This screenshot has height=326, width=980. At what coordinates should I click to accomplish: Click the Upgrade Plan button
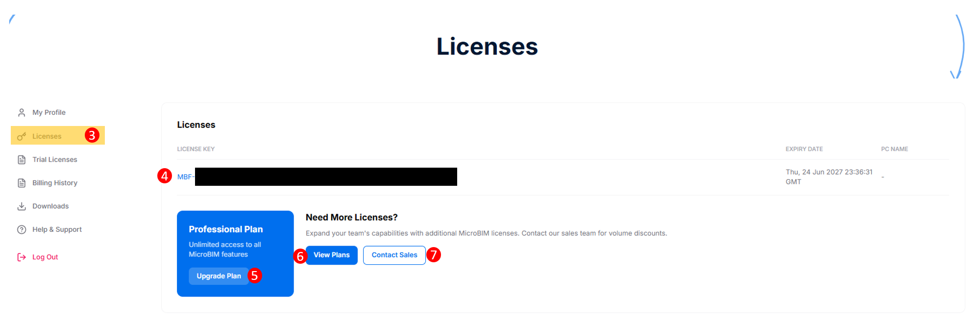(219, 276)
